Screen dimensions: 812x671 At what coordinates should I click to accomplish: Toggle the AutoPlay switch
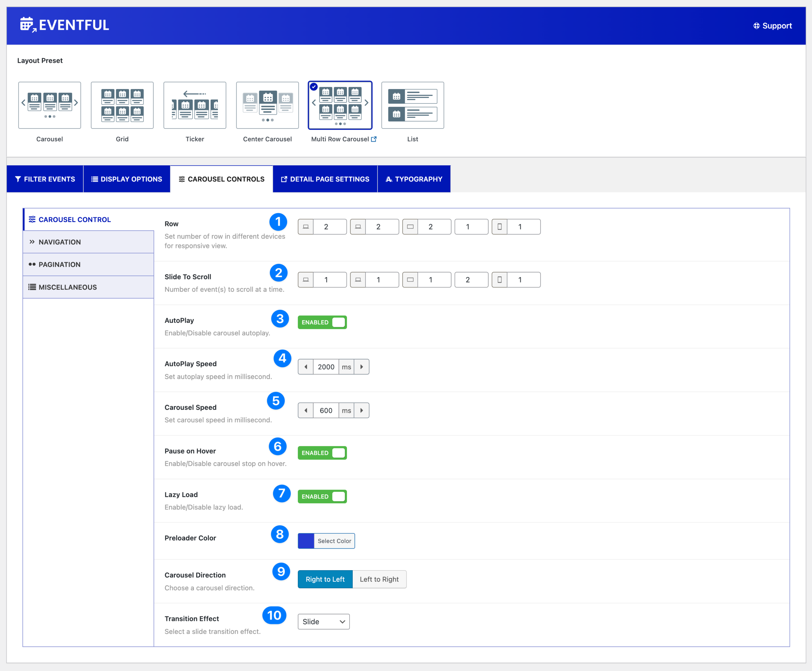click(x=322, y=322)
